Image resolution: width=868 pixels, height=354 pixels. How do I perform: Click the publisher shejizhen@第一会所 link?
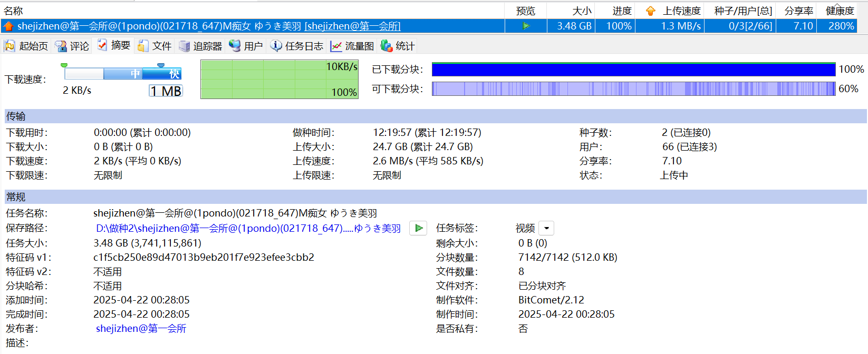click(141, 328)
